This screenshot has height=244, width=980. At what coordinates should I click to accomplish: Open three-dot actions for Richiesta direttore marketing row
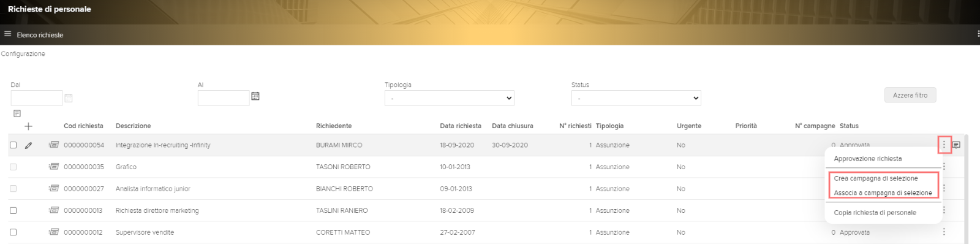944,210
